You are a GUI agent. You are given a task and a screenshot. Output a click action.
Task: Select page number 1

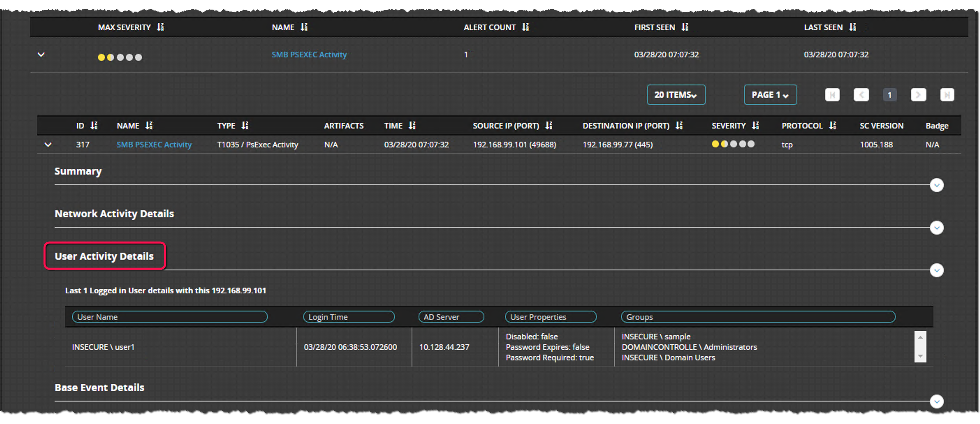coord(890,95)
